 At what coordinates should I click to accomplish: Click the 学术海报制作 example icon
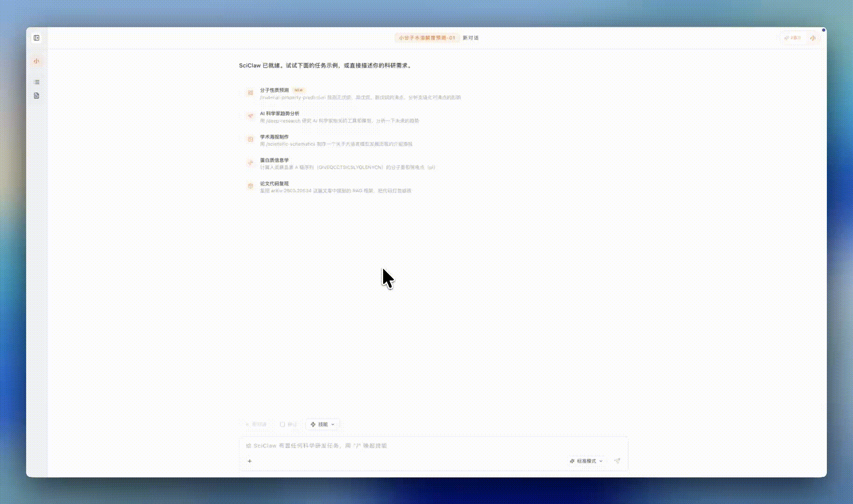click(251, 139)
